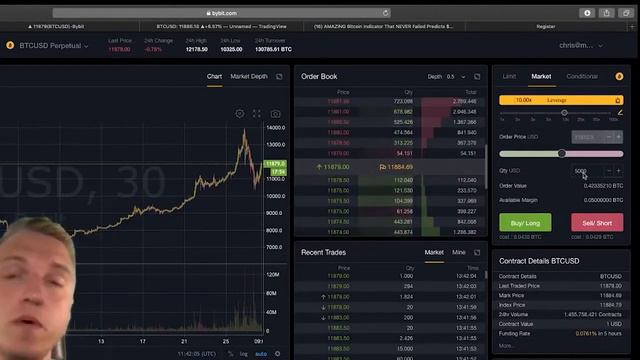Switch to the BTCUSD Bybit browser tab
This screenshot has width=640, height=360.
(x=56, y=27)
